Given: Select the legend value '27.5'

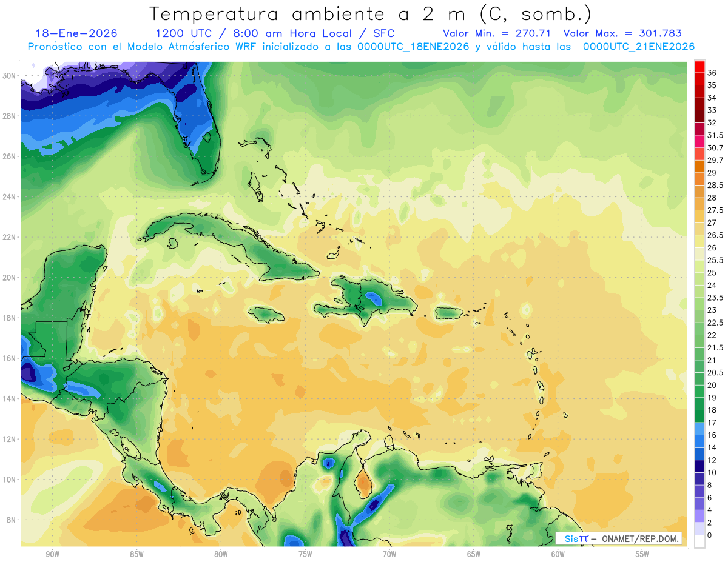Looking at the screenshot, I should pyautogui.click(x=715, y=210).
